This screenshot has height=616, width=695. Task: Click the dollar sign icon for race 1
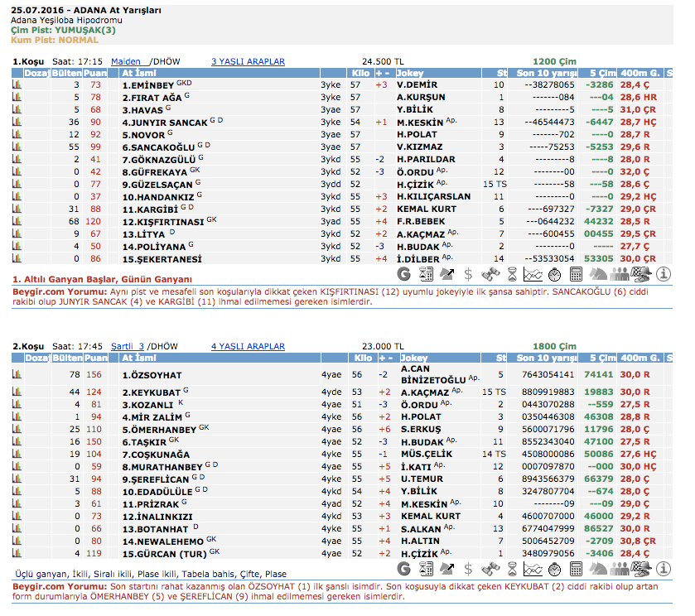468,273
